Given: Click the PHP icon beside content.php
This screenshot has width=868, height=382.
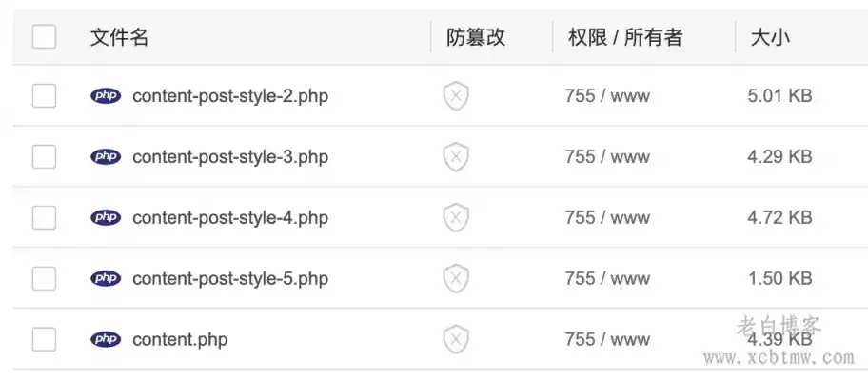Looking at the screenshot, I should point(106,339).
